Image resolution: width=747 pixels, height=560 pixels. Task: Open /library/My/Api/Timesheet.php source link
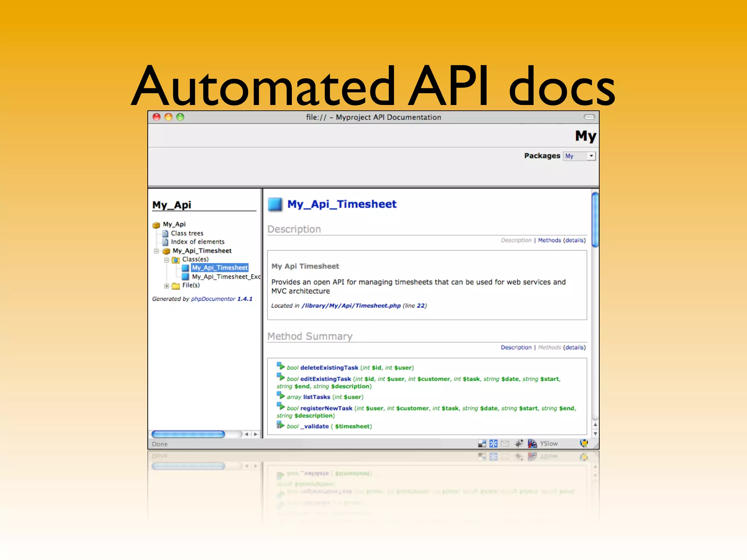(351, 306)
